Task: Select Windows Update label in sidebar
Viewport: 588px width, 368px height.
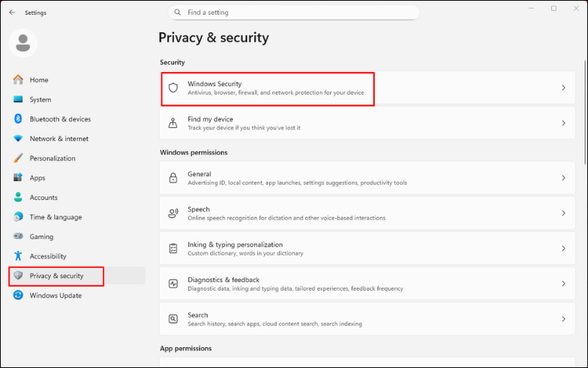Action: point(56,295)
